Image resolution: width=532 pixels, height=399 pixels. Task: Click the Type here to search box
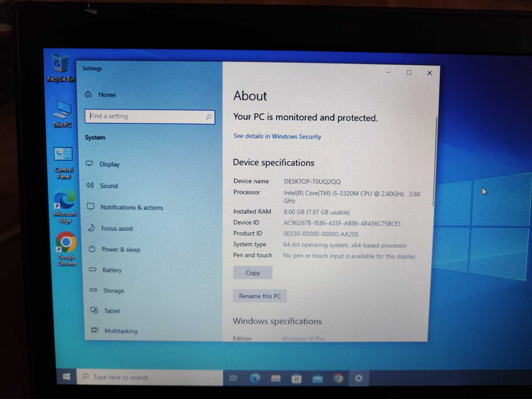pyautogui.click(x=150, y=377)
